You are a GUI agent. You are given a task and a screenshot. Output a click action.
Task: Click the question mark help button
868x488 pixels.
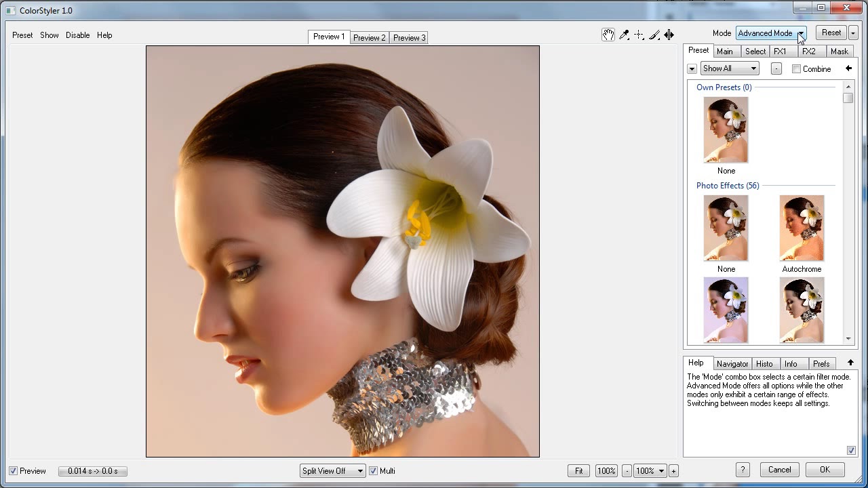[x=743, y=470]
